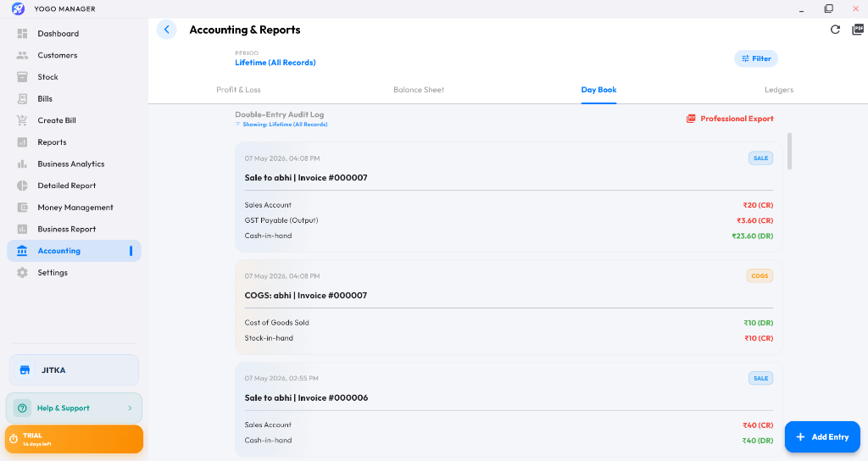The width and height of the screenshot is (868, 461).
Task: Click Showing: Lifetime (All Records) link
Action: (x=285, y=125)
